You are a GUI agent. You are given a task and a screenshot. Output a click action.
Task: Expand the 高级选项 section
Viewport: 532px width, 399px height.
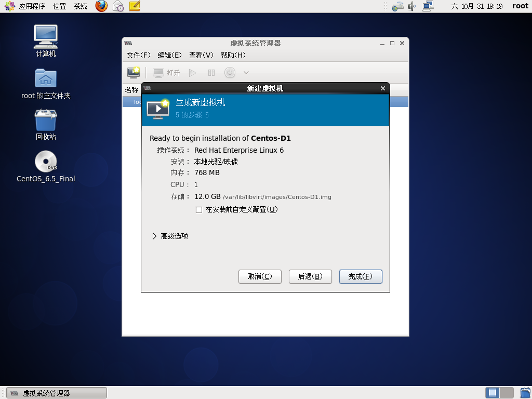coord(154,236)
